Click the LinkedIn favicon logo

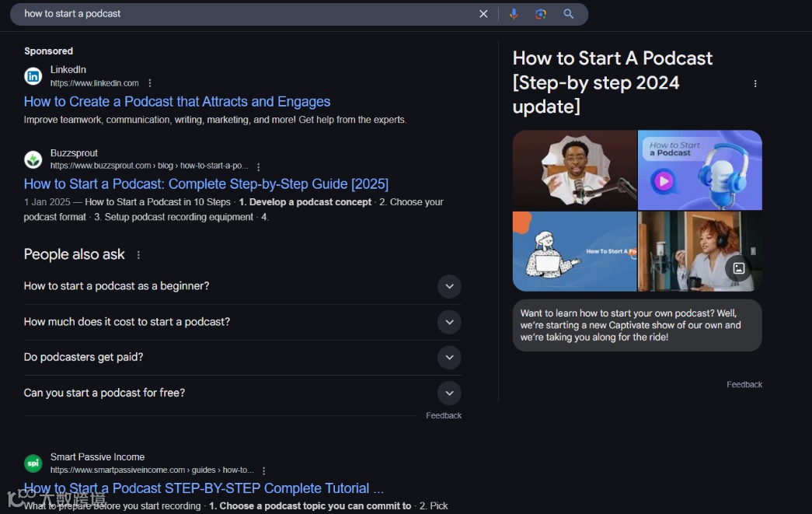click(33, 76)
